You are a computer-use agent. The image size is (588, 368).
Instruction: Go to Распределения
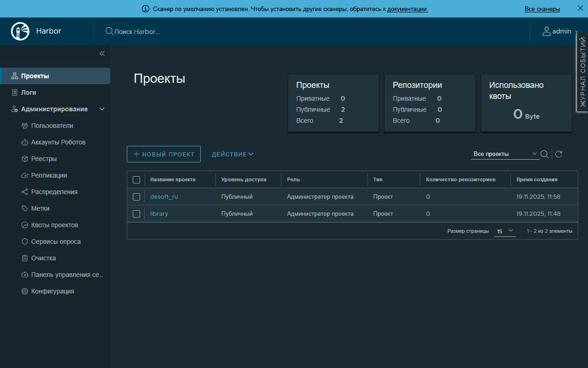click(54, 192)
